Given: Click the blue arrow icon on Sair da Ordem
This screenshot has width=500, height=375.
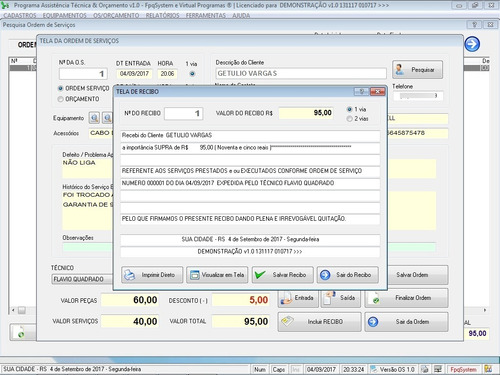Looking at the screenshot, I should pos(373,322).
